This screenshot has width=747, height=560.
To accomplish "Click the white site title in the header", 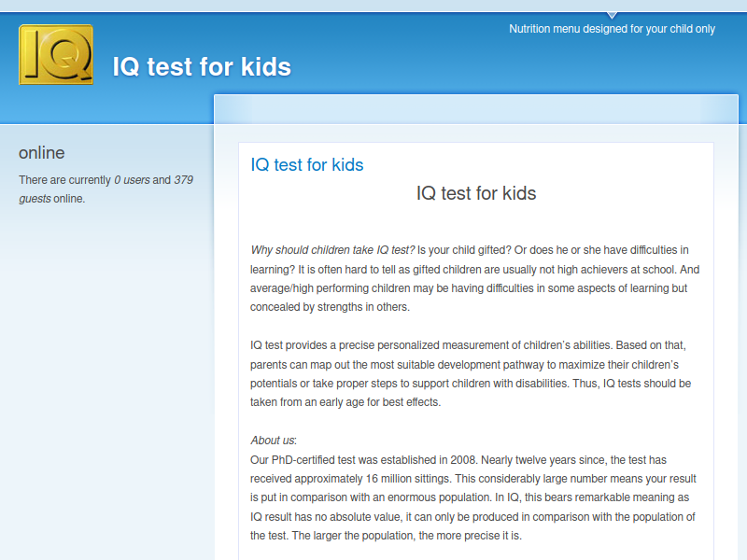I will click(x=202, y=66).
